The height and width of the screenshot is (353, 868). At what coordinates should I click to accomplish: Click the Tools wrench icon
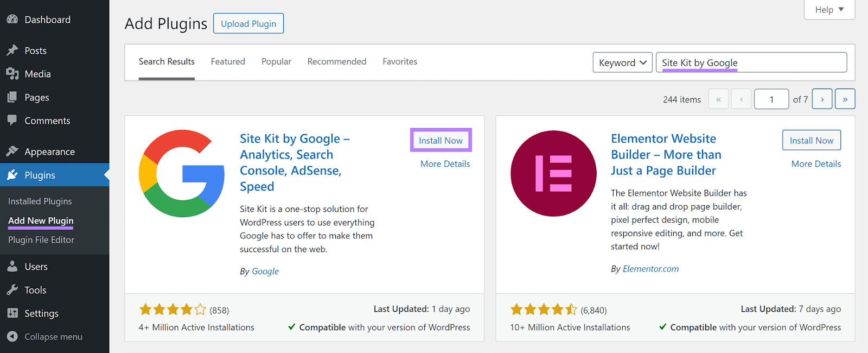point(12,290)
